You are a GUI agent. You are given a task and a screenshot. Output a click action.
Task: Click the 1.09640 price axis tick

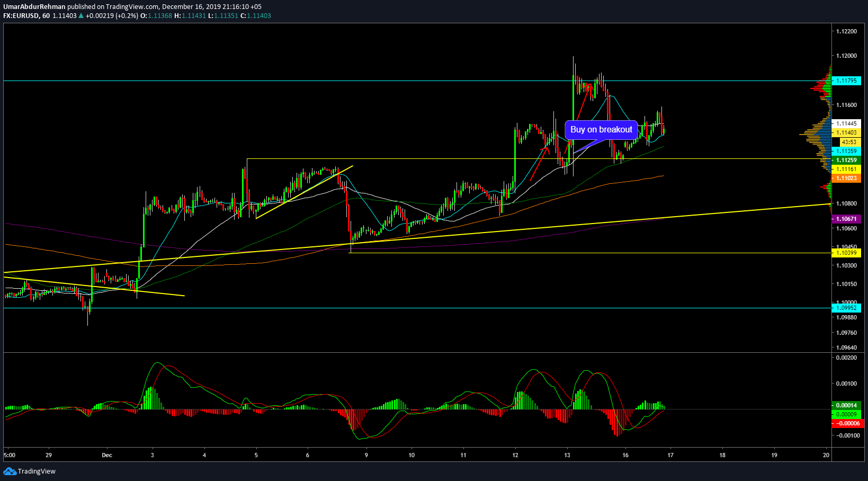coord(846,348)
